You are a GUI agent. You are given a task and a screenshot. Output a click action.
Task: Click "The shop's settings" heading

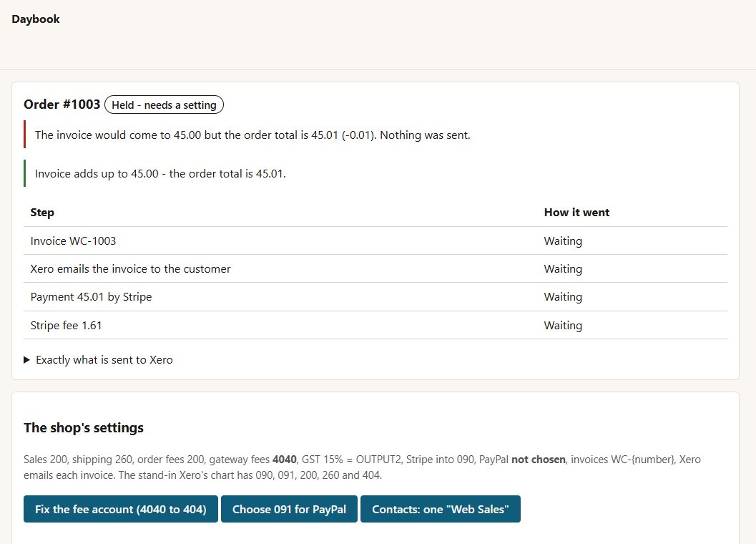[84, 427]
